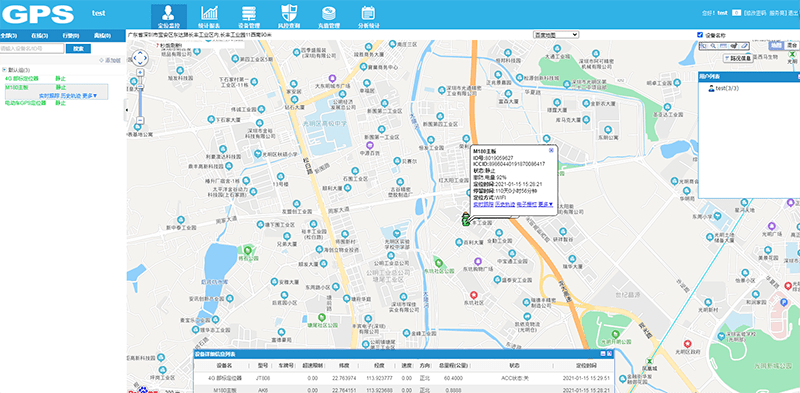
Task: Select the magnifier zoom tool in map toolbar
Action: tap(713, 46)
